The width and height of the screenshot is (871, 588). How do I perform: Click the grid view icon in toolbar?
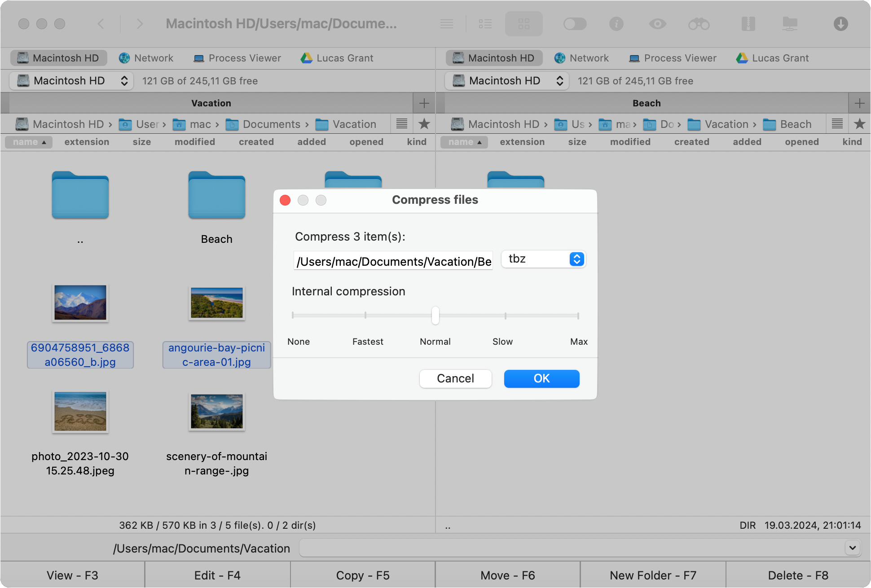tap(524, 24)
